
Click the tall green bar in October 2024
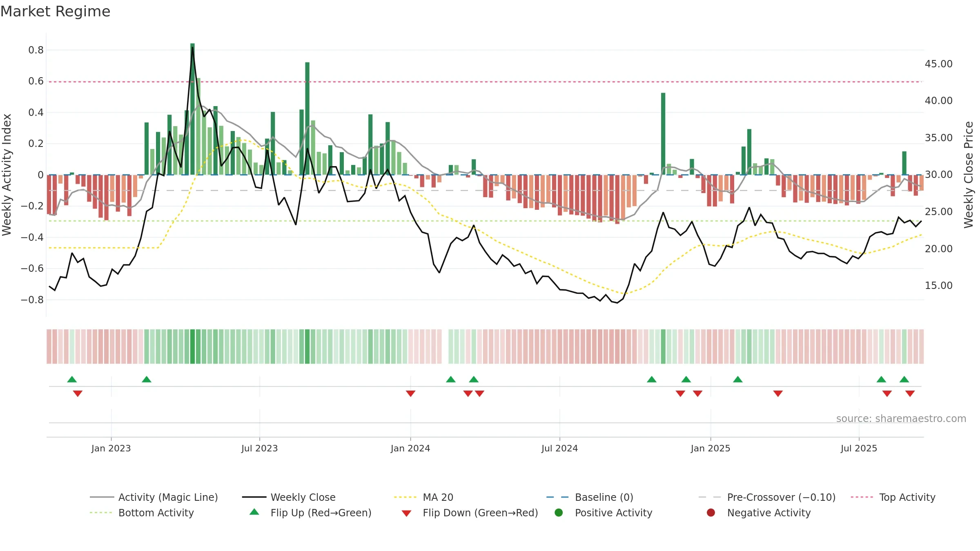(x=663, y=134)
